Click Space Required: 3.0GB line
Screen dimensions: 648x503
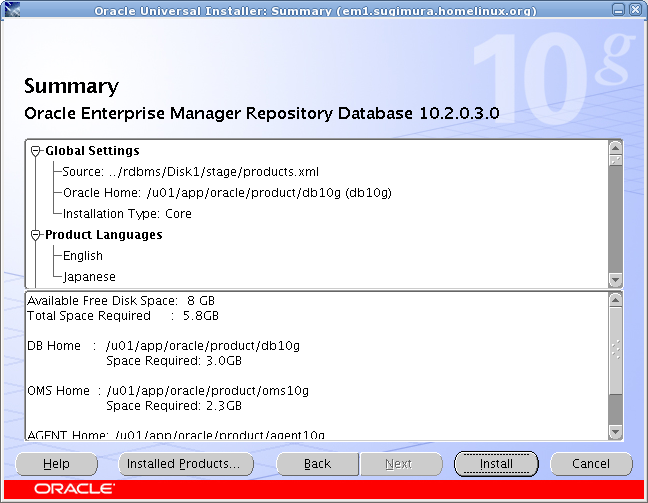pyautogui.click(x=174, y=361)
